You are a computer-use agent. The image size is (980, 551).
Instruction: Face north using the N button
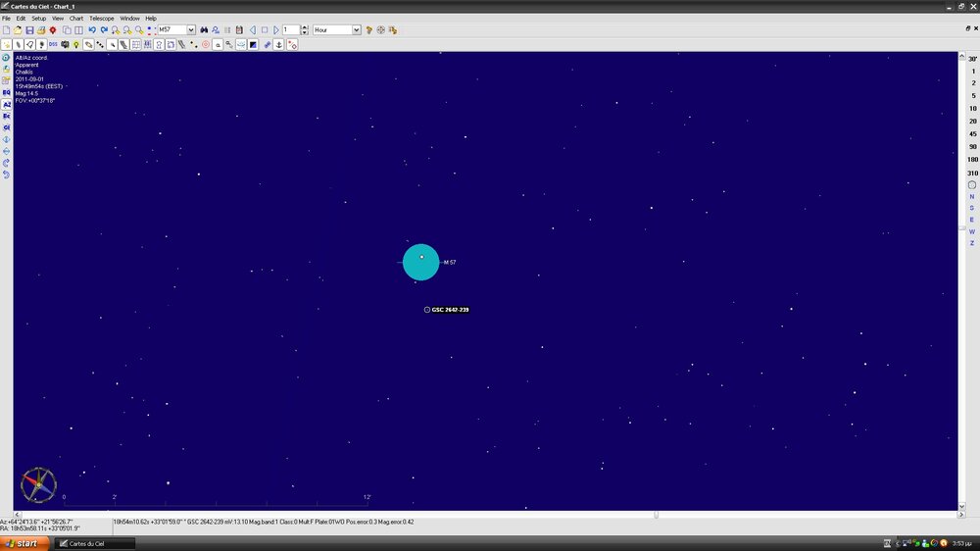[x=972, y=196]
